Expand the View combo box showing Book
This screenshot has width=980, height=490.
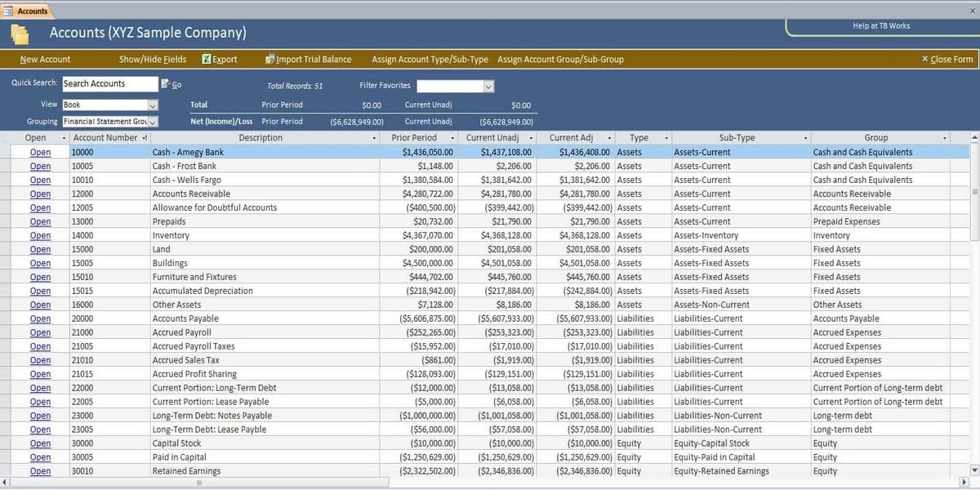click(153, 105)
